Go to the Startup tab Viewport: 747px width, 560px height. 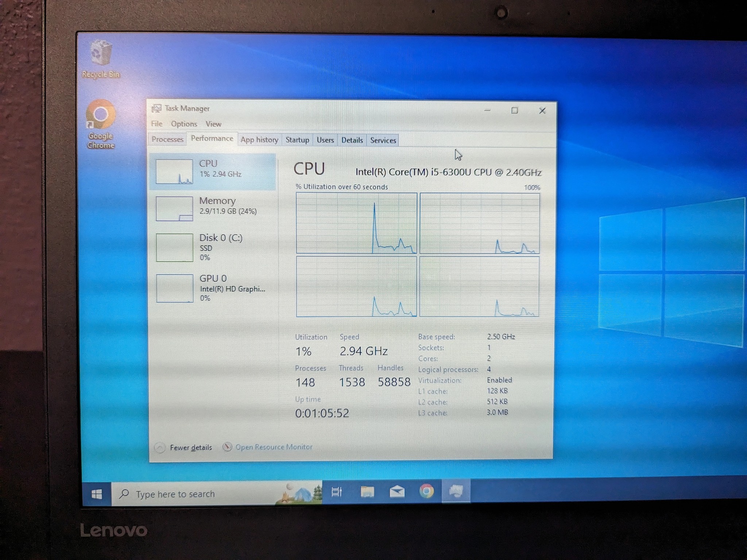tap(297, 140)
